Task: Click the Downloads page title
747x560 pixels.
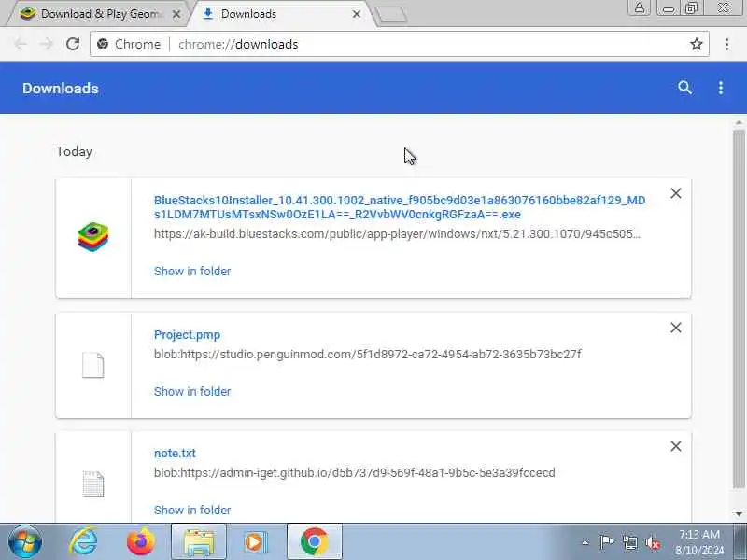Action: [x=61, y=88]
